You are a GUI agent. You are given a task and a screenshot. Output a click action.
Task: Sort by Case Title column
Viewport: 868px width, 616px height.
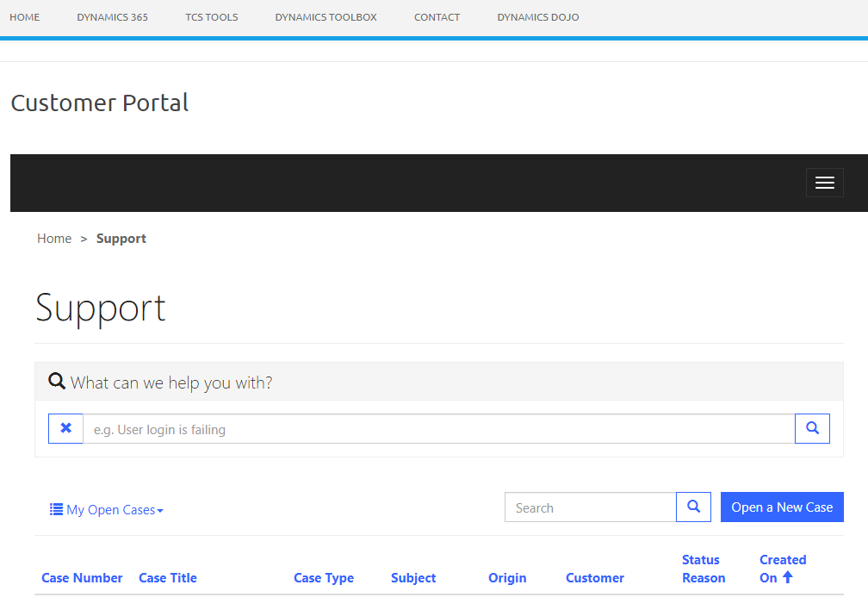tap(168, 578)
